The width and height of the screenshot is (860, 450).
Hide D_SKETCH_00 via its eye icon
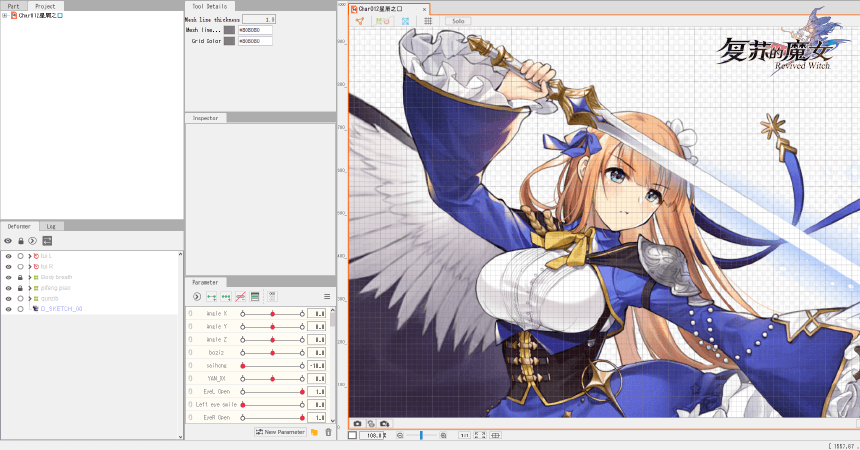pos(8,309)
